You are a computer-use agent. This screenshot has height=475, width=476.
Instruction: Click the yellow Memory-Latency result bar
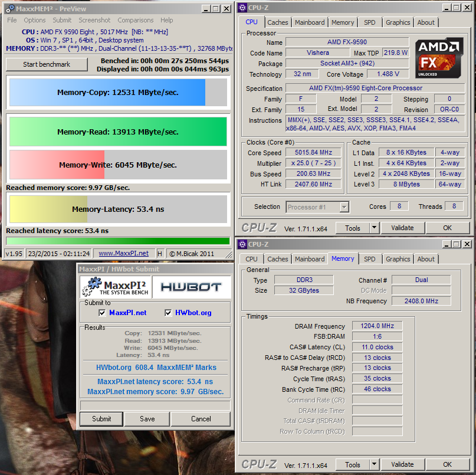tap(118, 209)
